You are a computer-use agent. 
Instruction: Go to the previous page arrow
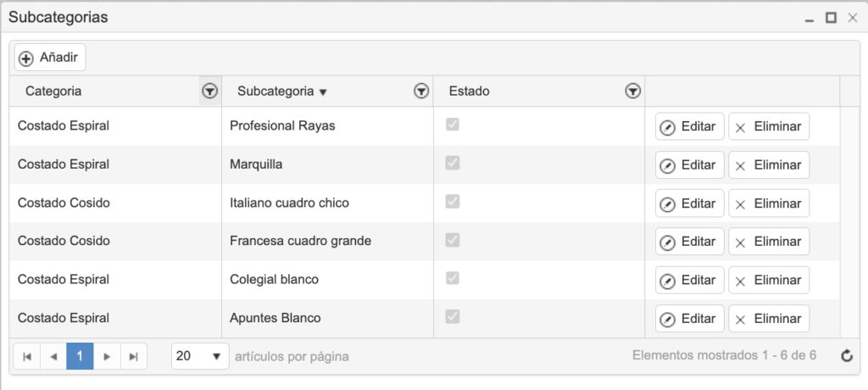pos(53,357)
